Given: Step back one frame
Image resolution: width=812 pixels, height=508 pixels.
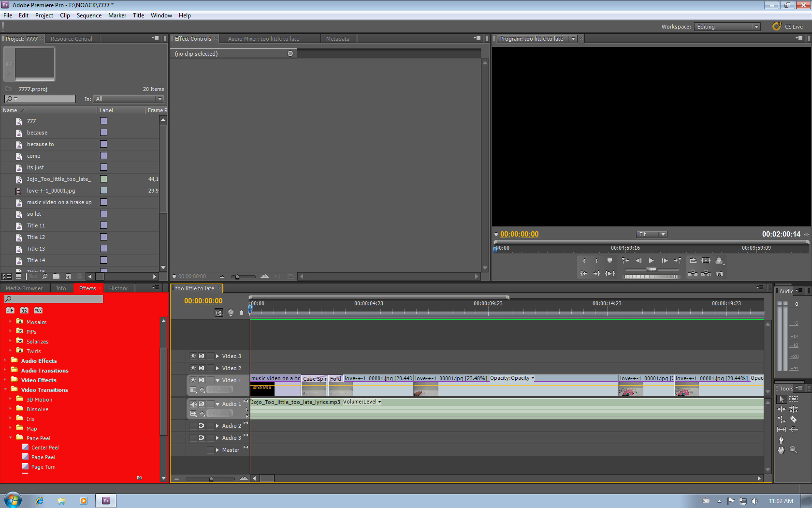Looking at the screenshot, I should pos(638,261).
